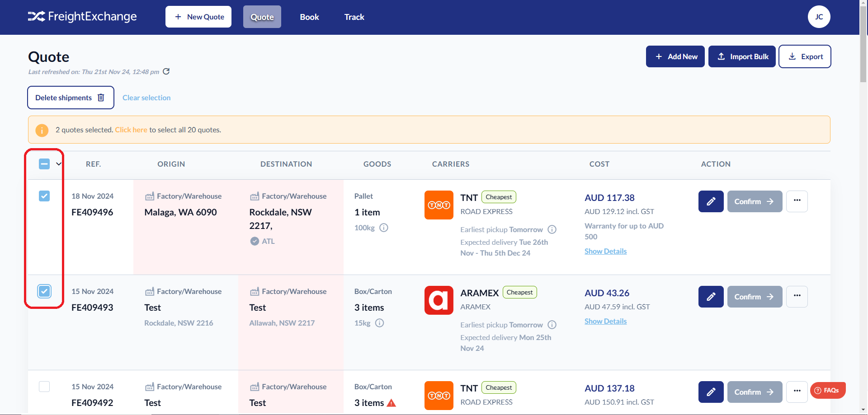Click factory icon in Malaga origin cell
868x415 pixels.
(x=150, y=196)
